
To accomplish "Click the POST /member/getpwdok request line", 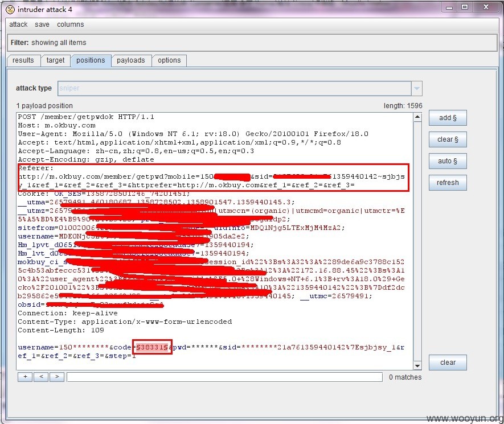I will (86, 117).
